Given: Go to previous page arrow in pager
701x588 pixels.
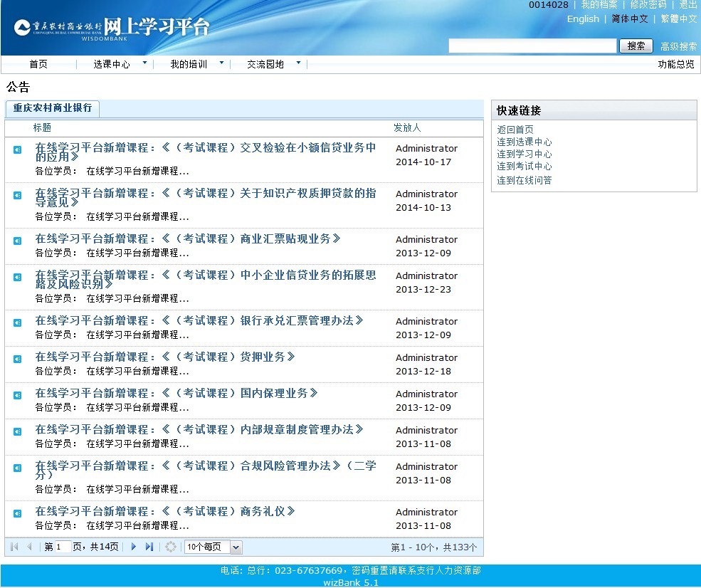Looking at the screenshot, I should (29, 547).
